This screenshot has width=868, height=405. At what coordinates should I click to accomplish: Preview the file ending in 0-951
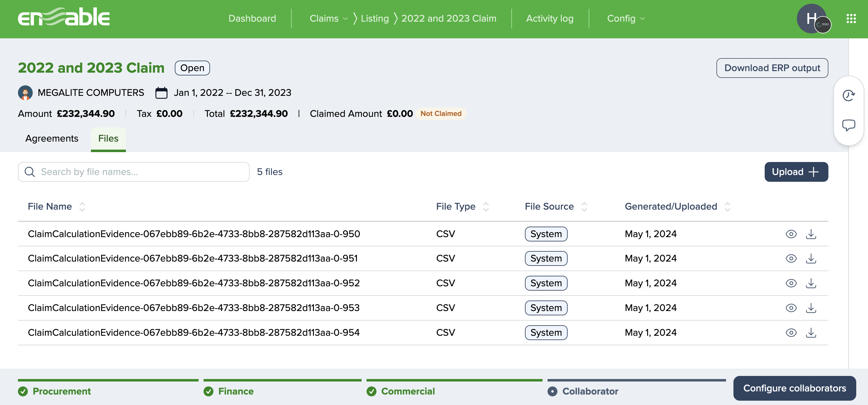point(791,258)
